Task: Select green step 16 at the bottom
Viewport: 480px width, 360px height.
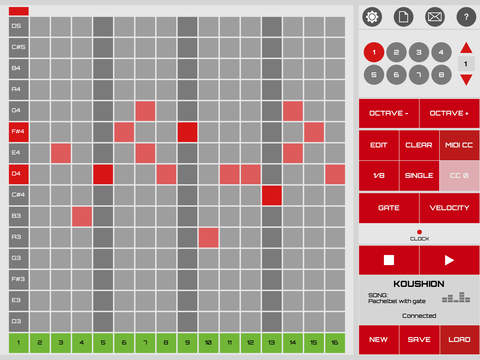Action: 335,343
